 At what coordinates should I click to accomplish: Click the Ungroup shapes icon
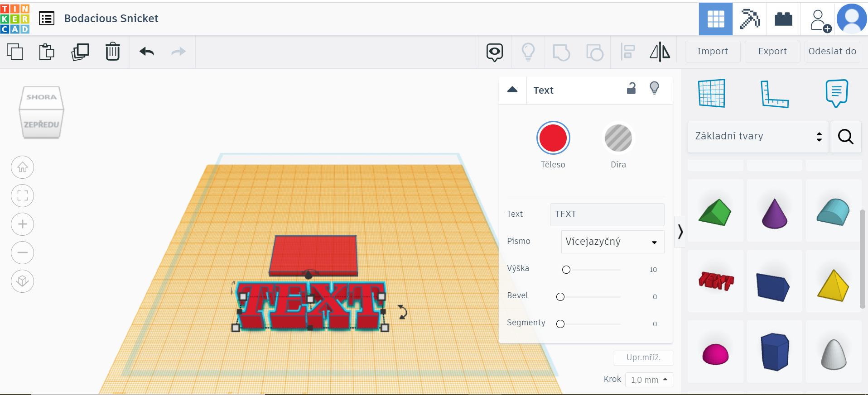point(595,52)
